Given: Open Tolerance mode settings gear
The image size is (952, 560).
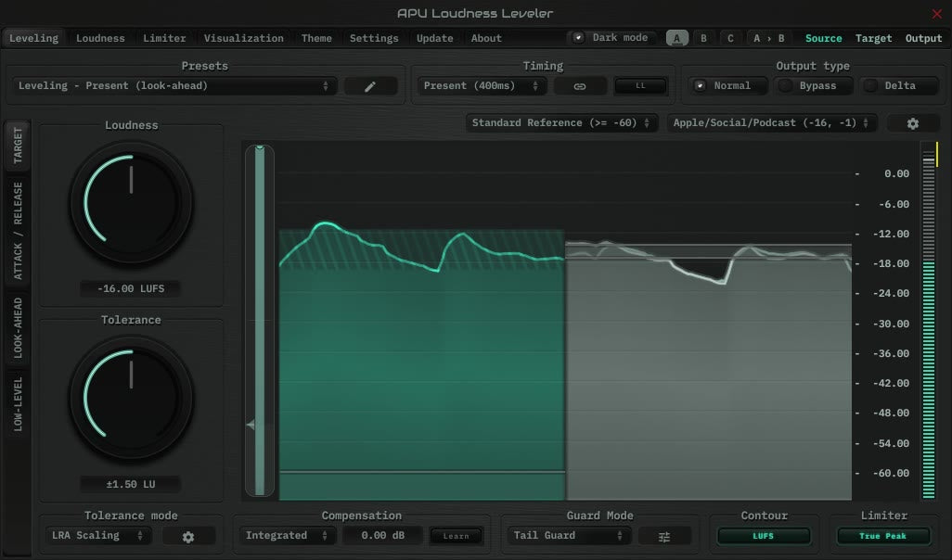Looking at the screenshot, I should [x=188, y=536].
